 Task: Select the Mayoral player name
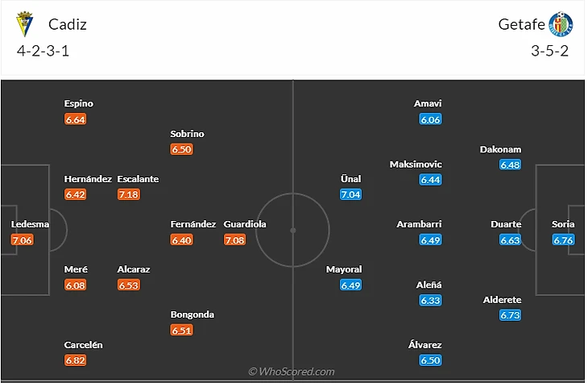click(344, 269)
